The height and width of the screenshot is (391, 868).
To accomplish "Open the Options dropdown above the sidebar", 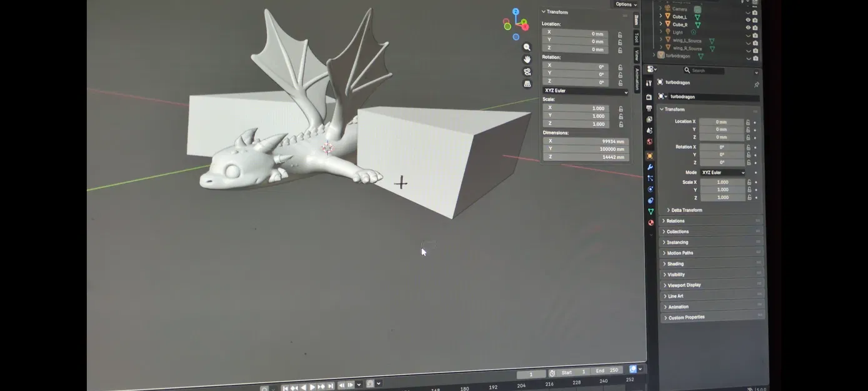I will click(626, 4).
